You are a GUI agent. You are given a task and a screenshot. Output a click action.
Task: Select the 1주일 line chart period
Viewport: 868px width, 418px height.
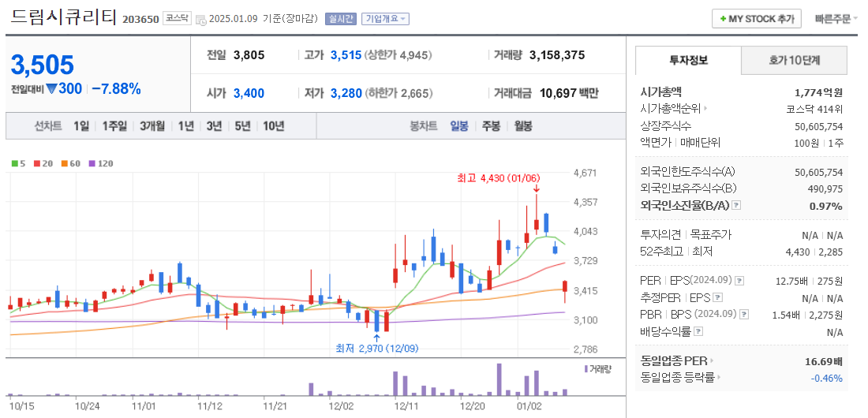click(x=114, y=126)
